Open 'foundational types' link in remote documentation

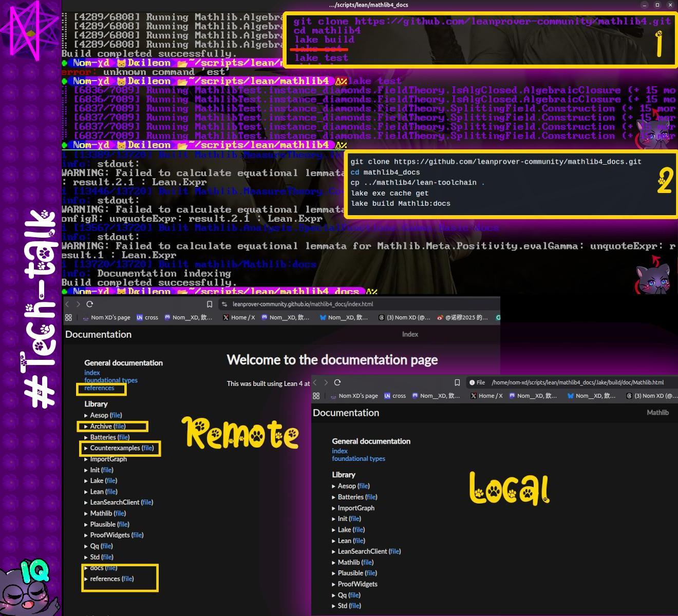coord(111,380)
